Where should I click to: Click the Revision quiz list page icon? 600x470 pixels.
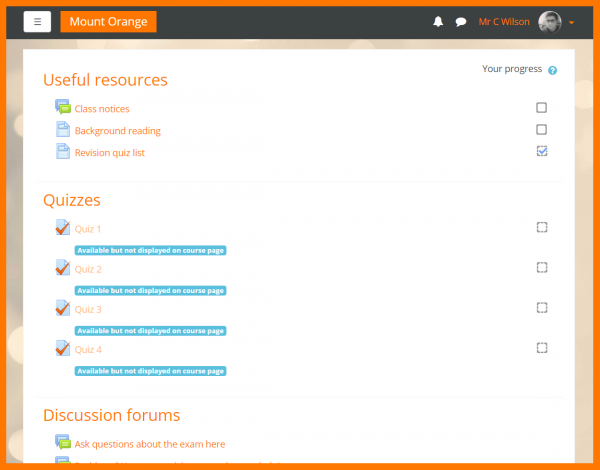[63, 152]
